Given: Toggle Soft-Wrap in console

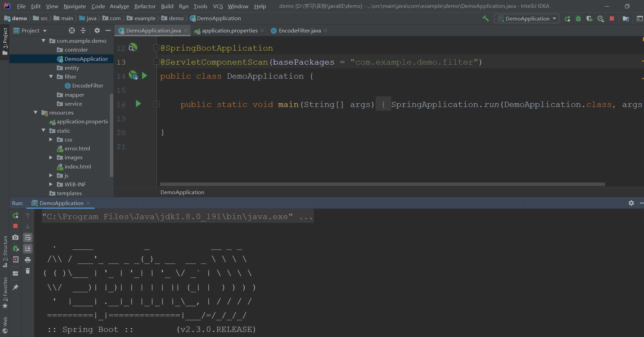Looking at the screenshot, I should pos(28,238).
